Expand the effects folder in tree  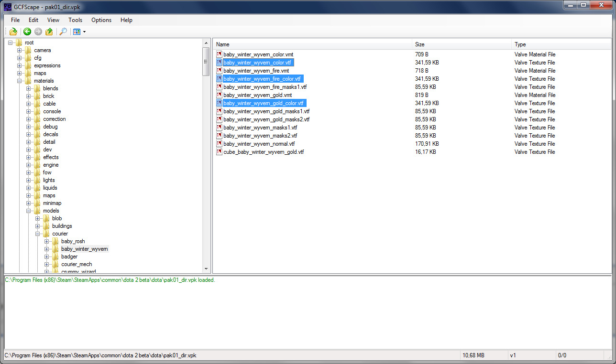tap(29, 157)
